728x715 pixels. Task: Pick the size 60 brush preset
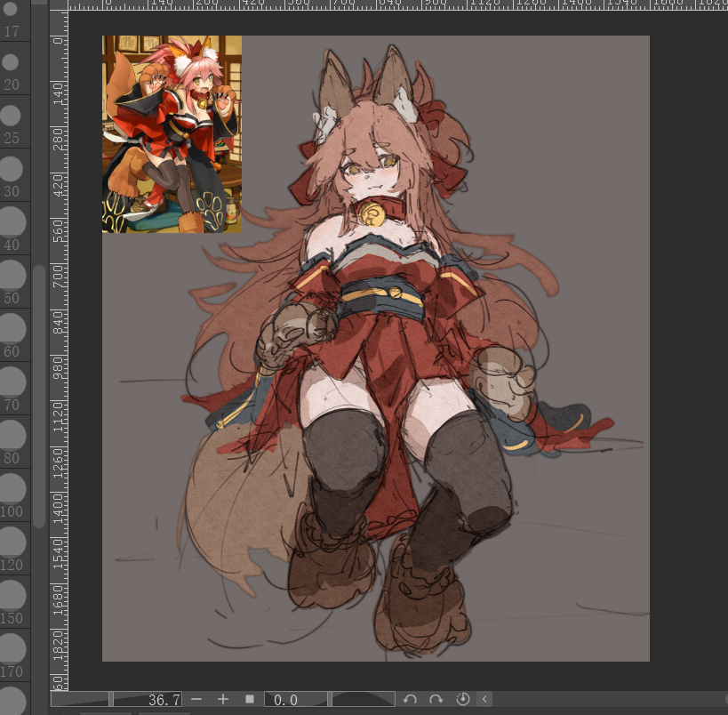click(15, 335)
